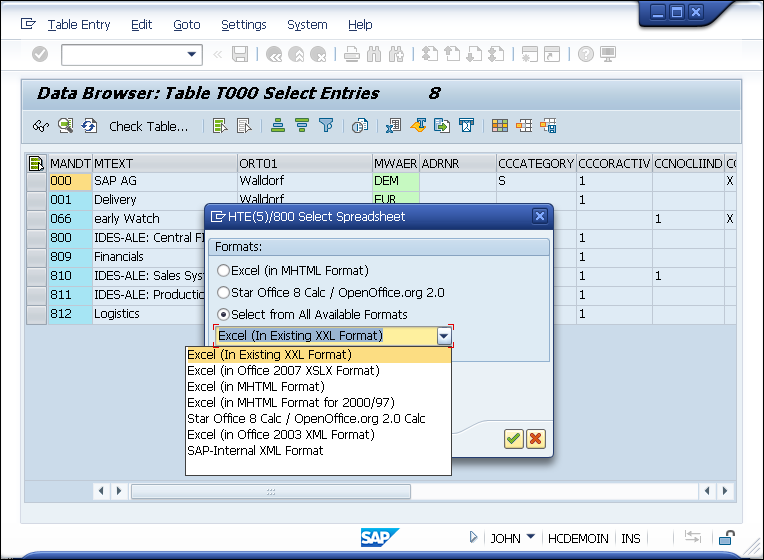
Task: Select the row marker for client 000
Action: [37, 182]
